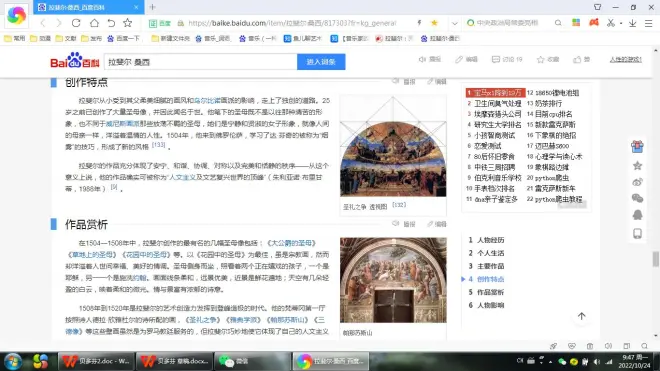The width and height of the screenshot is (660, 371).
Task: Click the reference marker [133]
Action: coord(158,145)
